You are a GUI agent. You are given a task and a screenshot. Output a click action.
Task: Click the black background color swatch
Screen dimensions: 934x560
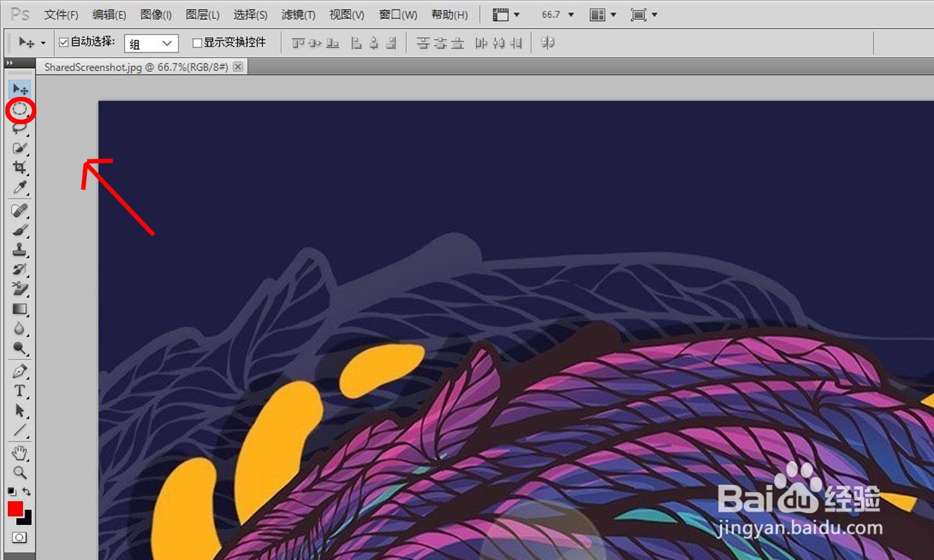(26, 519)
